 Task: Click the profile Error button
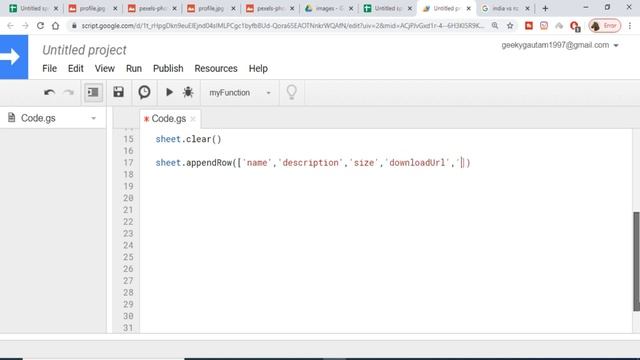tap(604, 26)
